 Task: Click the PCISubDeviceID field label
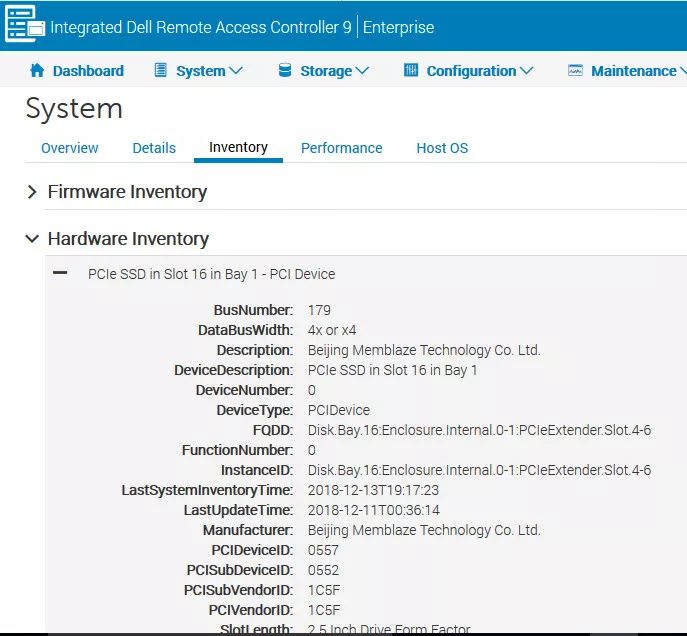click(240, 570)
